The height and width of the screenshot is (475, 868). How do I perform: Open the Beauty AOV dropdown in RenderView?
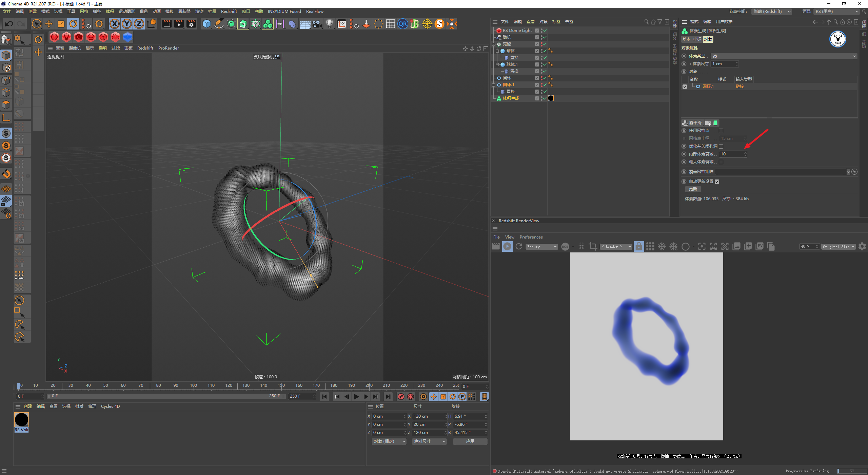541,247
